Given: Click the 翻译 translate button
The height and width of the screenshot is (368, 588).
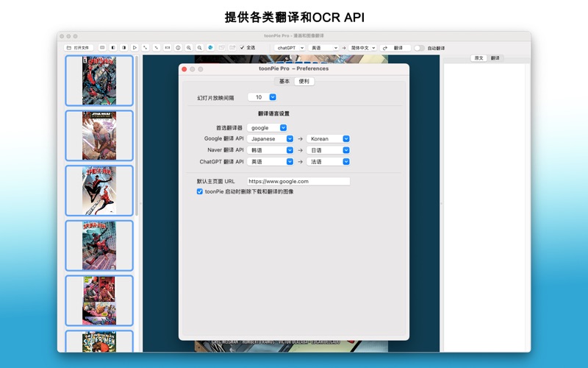Looking at the screenshot, I should click(x=395, y=48).
